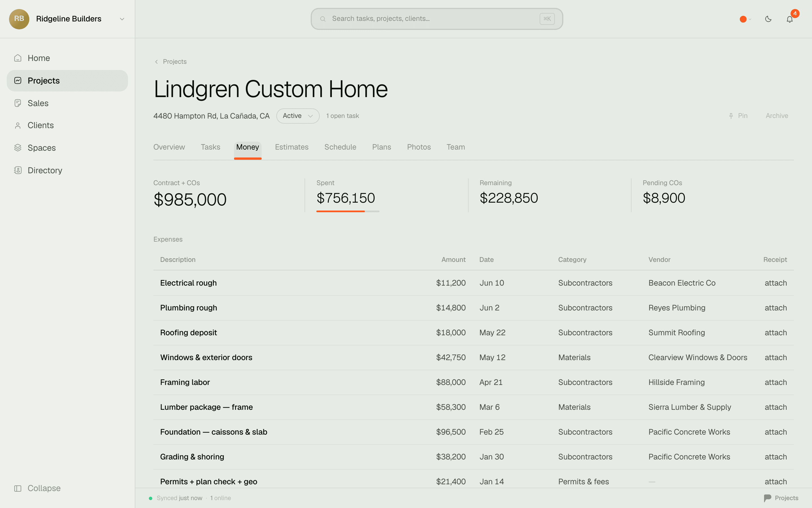Attach receipt for Grading & shoring
The width and height of the screenshot is (812, 508).
(775, 457)
